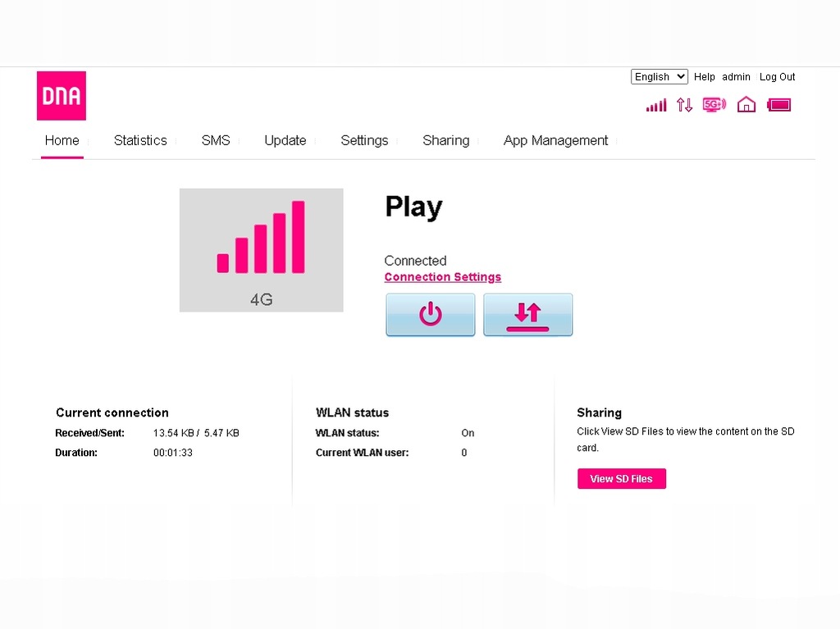Image resolution: width=840 pixels, height=629 pixels.
Task: Click the 'Received/Sent:' label
Action: [x=89, y=433]
